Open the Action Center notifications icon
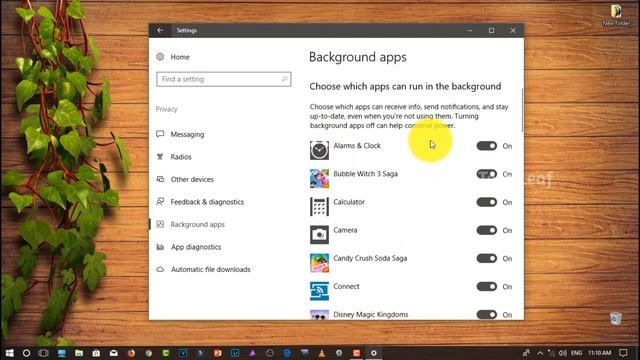This screenshot has height=360, width=640. (623, 353)
